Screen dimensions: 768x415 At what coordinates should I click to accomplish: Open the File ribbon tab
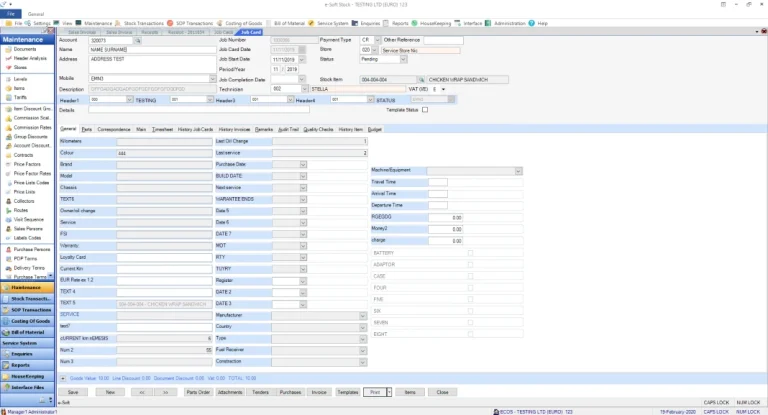coord(11,14)
